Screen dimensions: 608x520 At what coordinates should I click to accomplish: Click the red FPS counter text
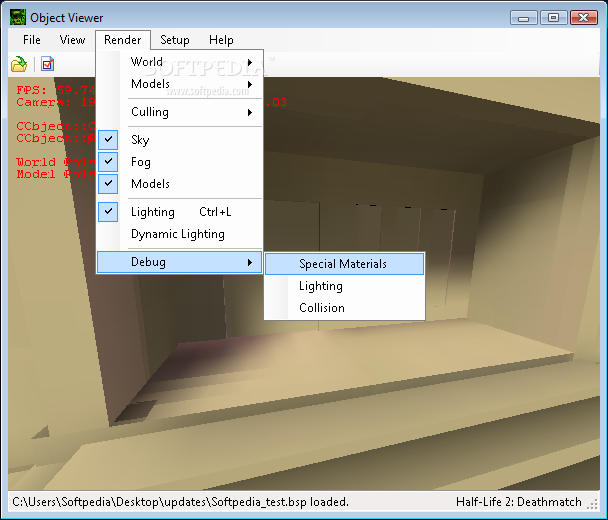point(55,90)
